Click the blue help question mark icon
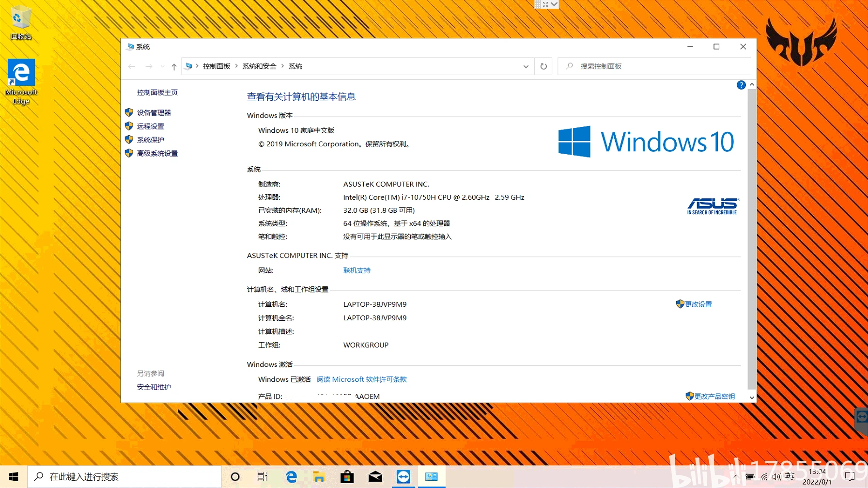The height and width of the screenshot is (488, 868). tap(741, 85)
